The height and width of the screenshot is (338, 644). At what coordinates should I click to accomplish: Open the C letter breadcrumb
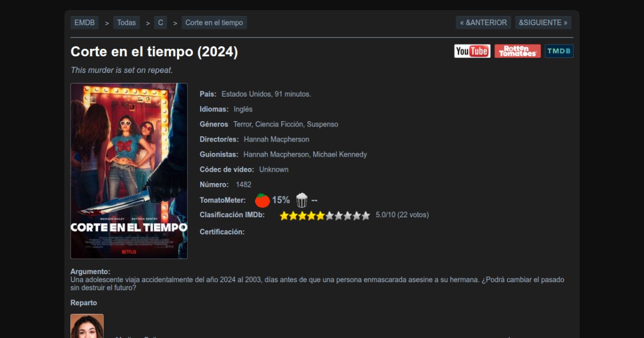click(160, 23)
